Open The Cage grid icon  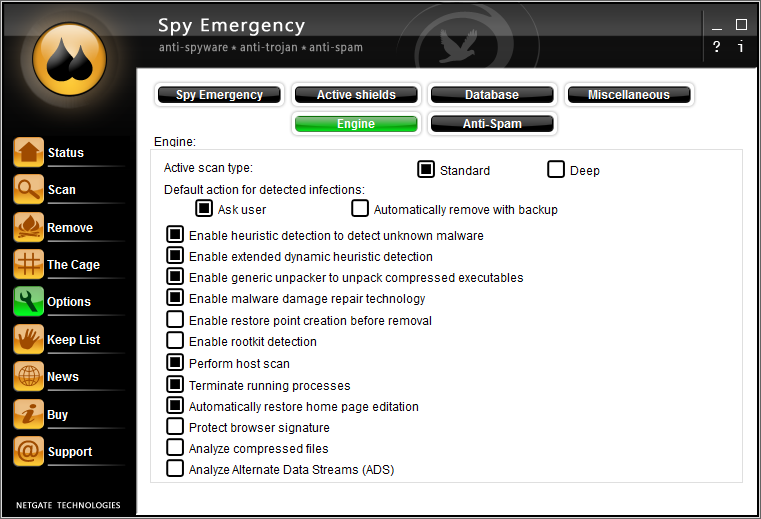[x=29, y=265]
